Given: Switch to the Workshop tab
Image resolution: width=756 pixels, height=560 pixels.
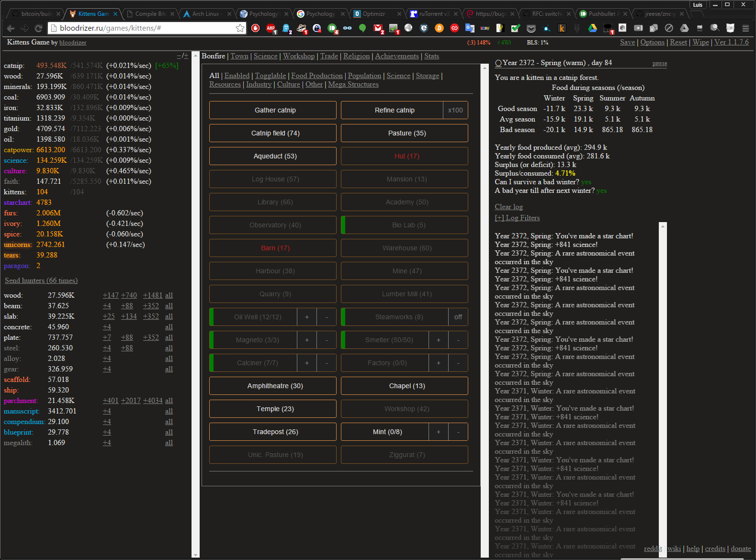Looking at the screenshot, I should tap(299, 56).
